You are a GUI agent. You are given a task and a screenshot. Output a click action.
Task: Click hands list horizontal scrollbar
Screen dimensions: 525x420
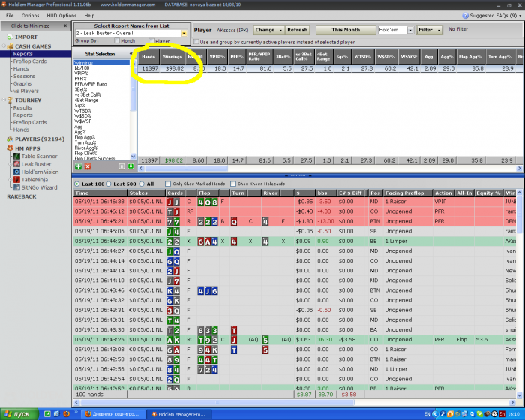tap(218, 402)
